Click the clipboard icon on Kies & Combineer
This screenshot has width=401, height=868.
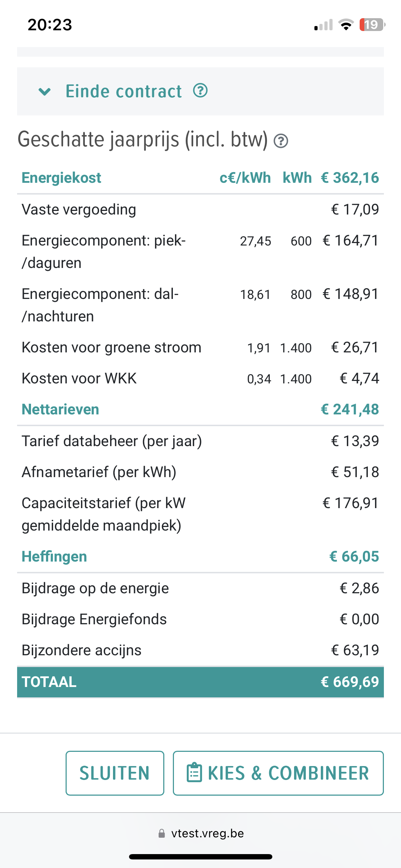pyautogui.click(x=194, y=773)
